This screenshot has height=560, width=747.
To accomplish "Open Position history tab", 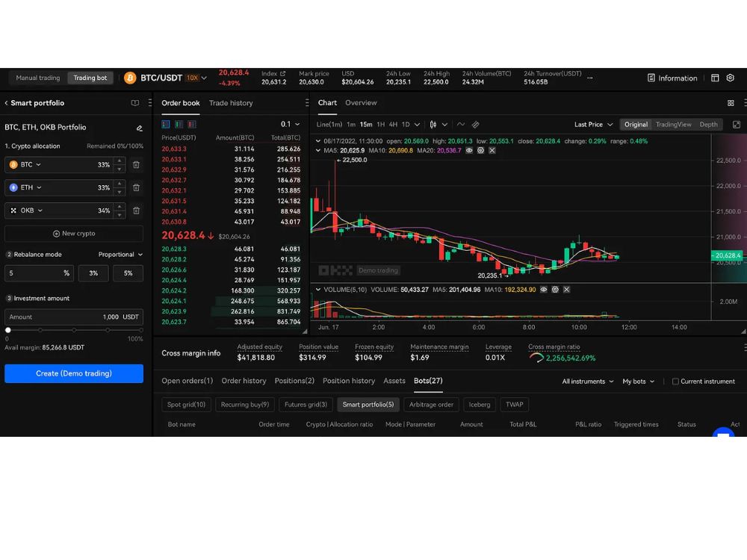I will pyautogui.click(x=349, y=381).
